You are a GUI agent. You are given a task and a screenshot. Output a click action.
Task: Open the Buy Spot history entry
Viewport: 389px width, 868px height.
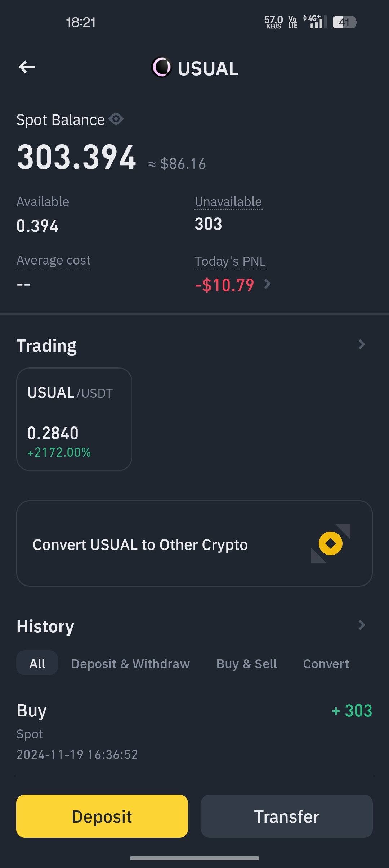click(x=194, y=732)
